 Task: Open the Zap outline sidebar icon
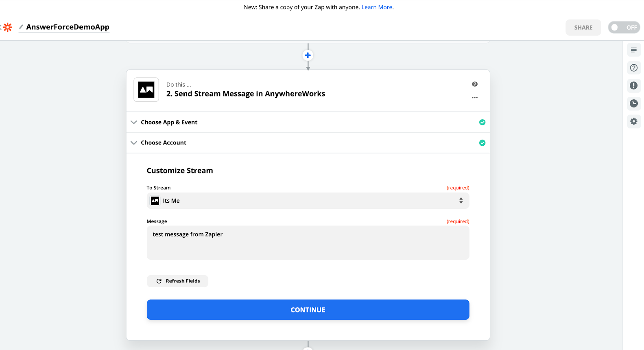pos(633,50)
